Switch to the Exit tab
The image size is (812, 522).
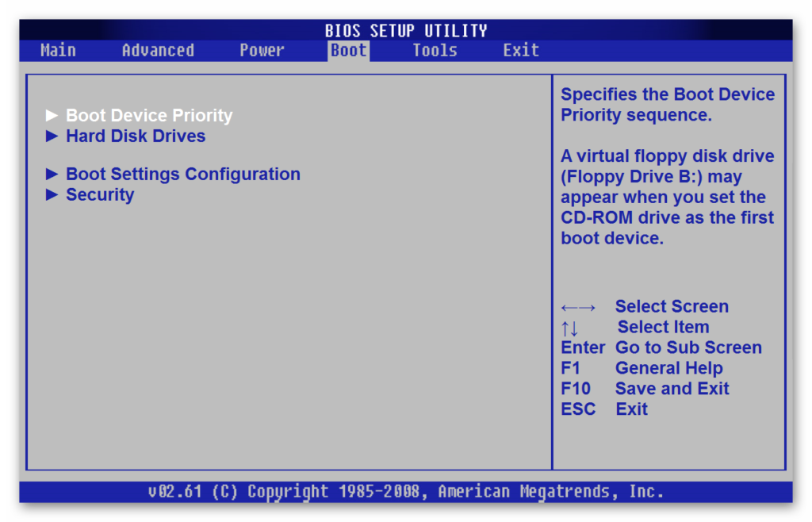(521, 51)
